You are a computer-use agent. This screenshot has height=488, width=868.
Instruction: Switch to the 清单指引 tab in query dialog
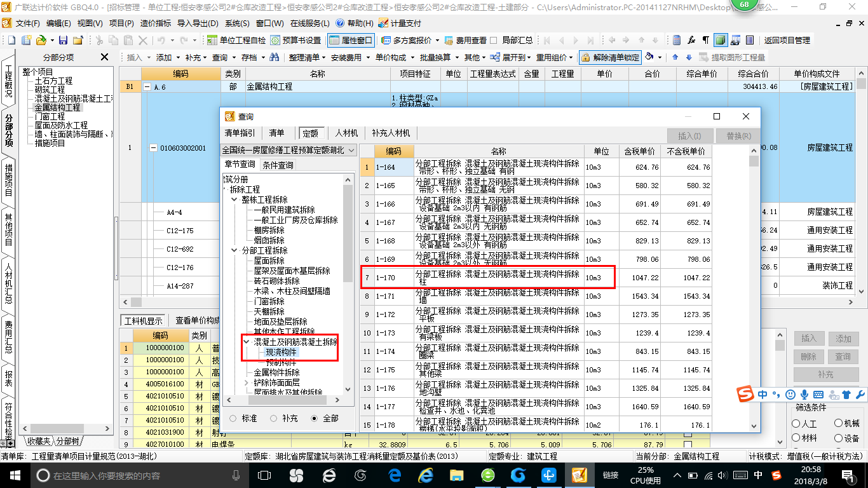tap(240, 133)
